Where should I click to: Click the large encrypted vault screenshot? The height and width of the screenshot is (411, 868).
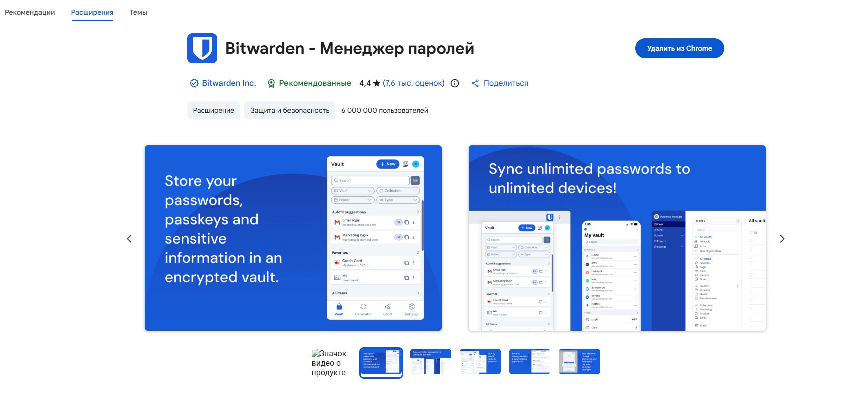click(x=293, y=238)
